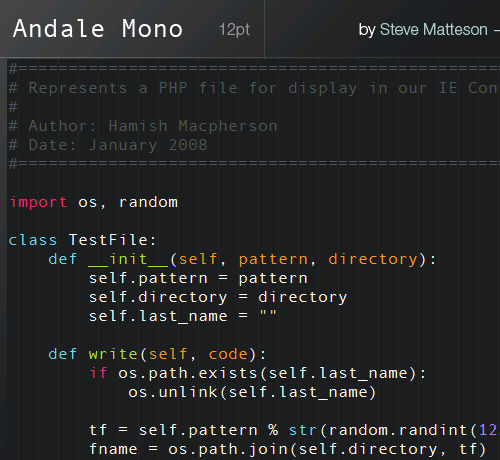Screen dimensions: 500x460
Task: Click the 'class TestFile:' line
Action: [82, 240]
